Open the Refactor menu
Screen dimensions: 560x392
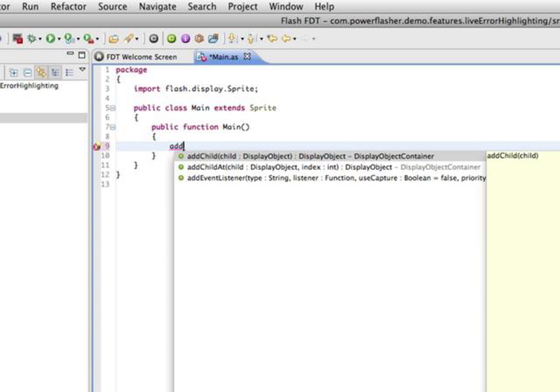68,7
